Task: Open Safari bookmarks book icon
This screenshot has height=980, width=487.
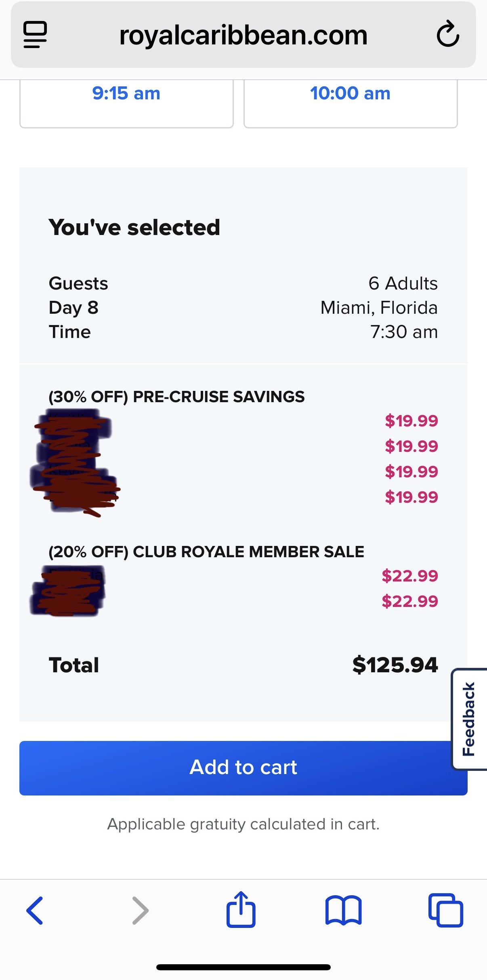Action: click(x=343, y=910)
